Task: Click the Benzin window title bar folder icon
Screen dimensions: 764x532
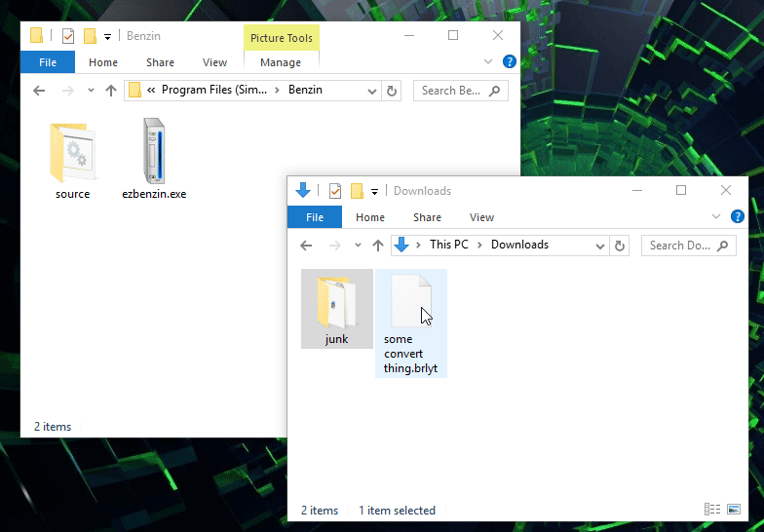Action: pyautogui.click(x=37, y=35)
